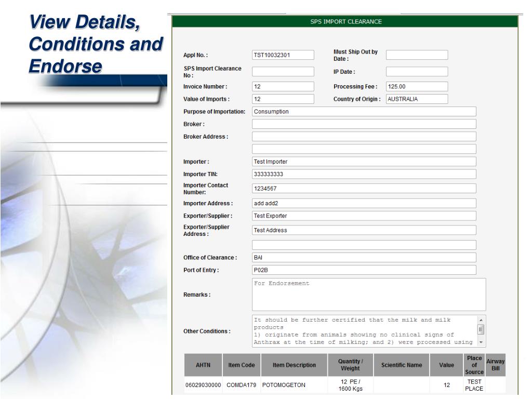
Task: Click the Scientific Name column header
Action: 402,365
